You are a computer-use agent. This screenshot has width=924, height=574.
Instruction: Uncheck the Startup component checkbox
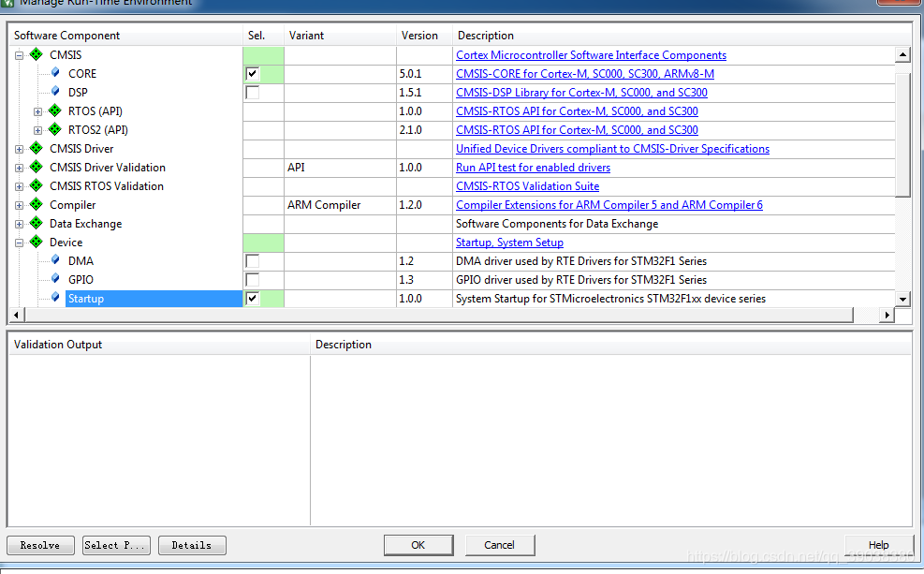coord(252,298)
